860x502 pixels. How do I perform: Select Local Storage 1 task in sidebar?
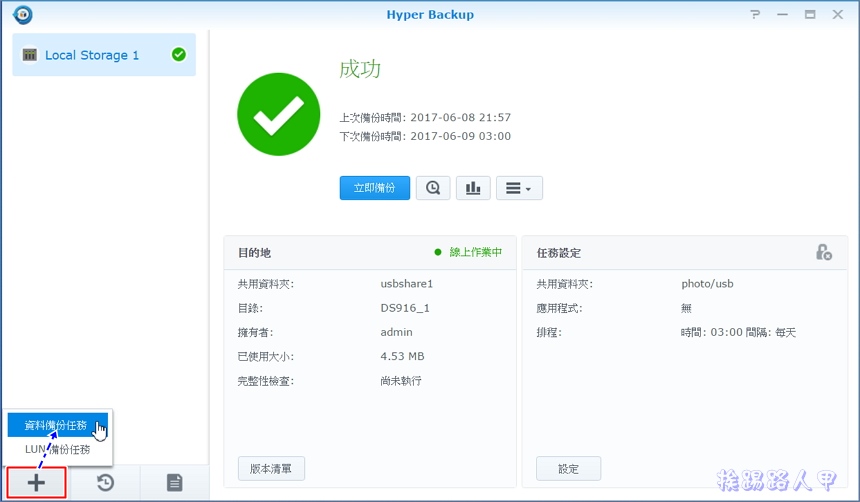tap(104, 55)
